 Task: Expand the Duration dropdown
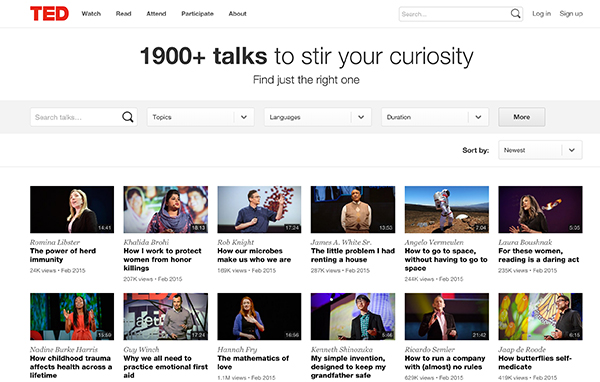(x=435, y=117)
